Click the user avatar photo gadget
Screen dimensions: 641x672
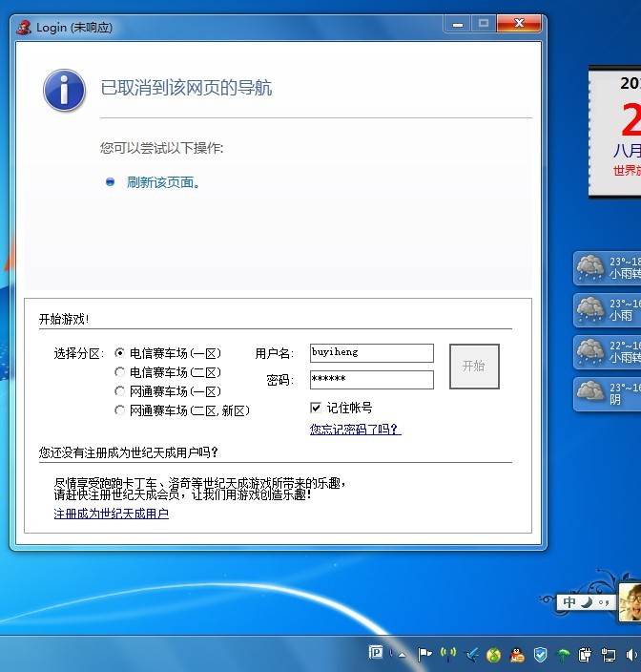630,601
